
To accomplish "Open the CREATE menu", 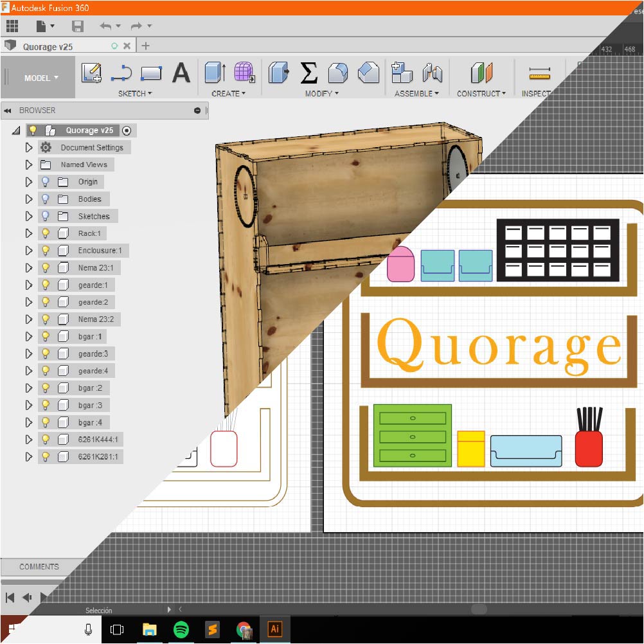I will 228,94.
